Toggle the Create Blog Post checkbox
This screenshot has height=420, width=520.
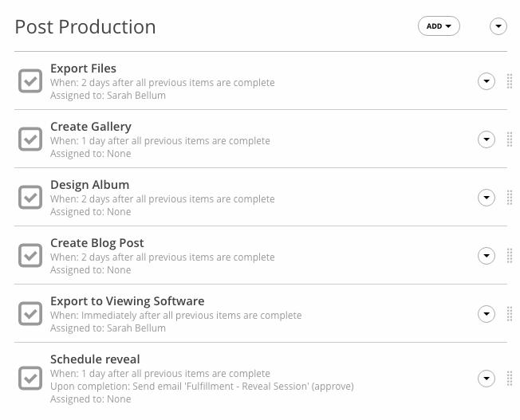[x=30, y=256]
